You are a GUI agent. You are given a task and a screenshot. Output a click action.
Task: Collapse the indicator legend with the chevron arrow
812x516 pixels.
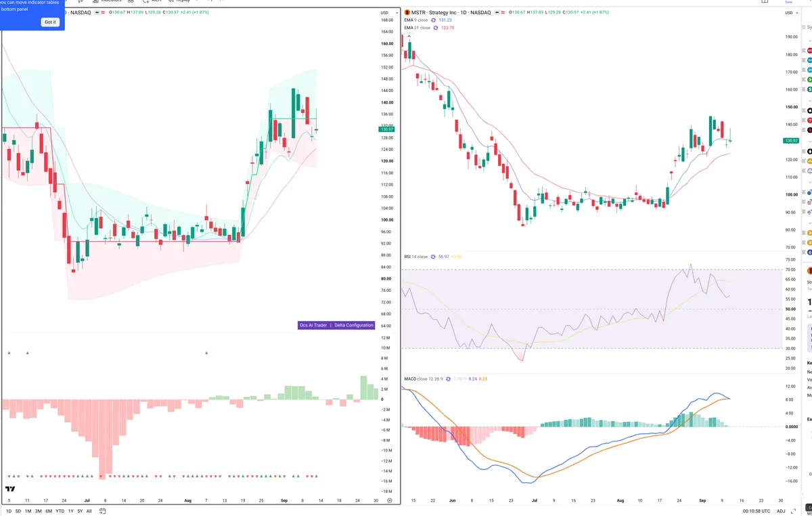409,36
